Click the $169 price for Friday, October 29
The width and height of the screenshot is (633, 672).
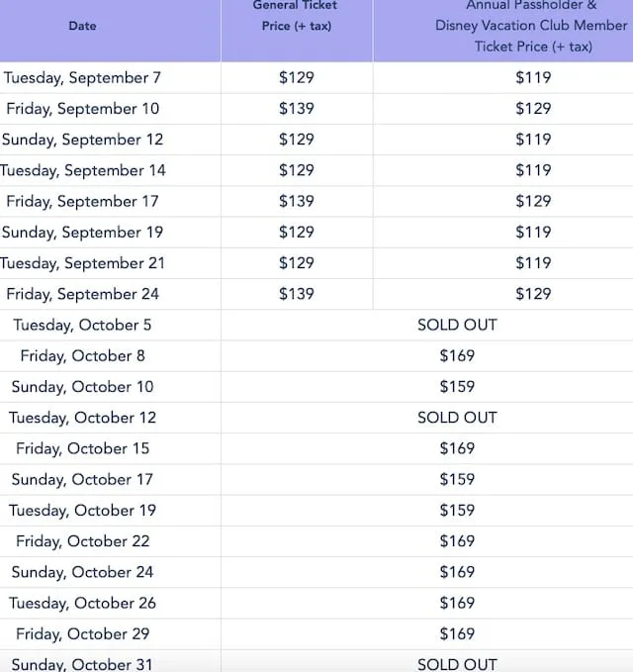pyautogui.click(x=457, y=633)
